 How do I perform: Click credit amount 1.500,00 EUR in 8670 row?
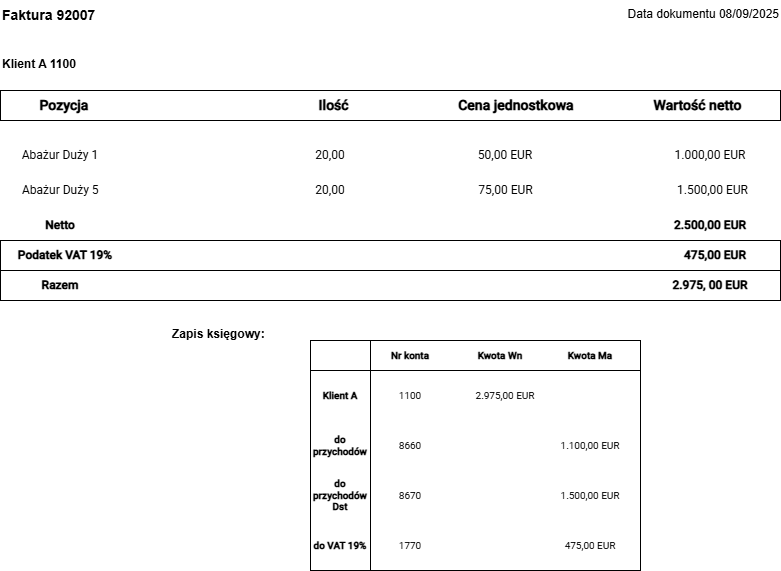coord(590,496)
